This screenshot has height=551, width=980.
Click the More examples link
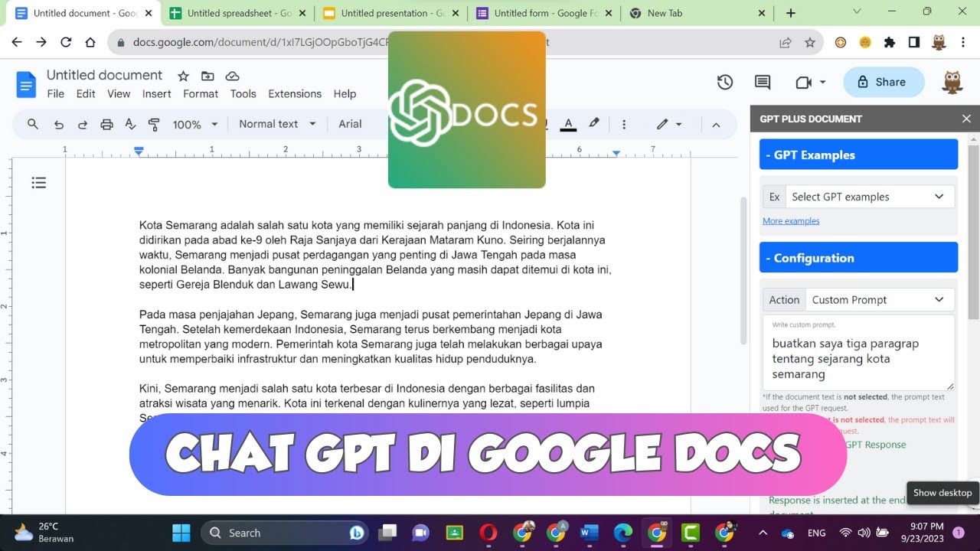pos(790,220)
